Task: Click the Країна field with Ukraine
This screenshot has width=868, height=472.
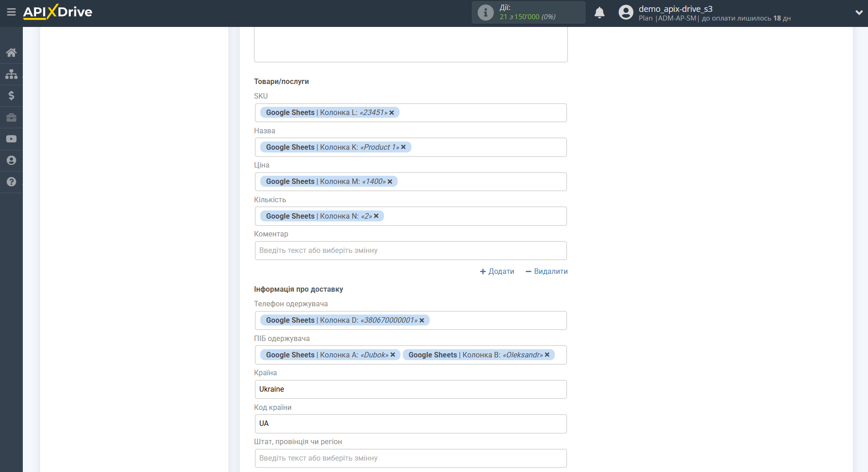Action: (410, 389)
